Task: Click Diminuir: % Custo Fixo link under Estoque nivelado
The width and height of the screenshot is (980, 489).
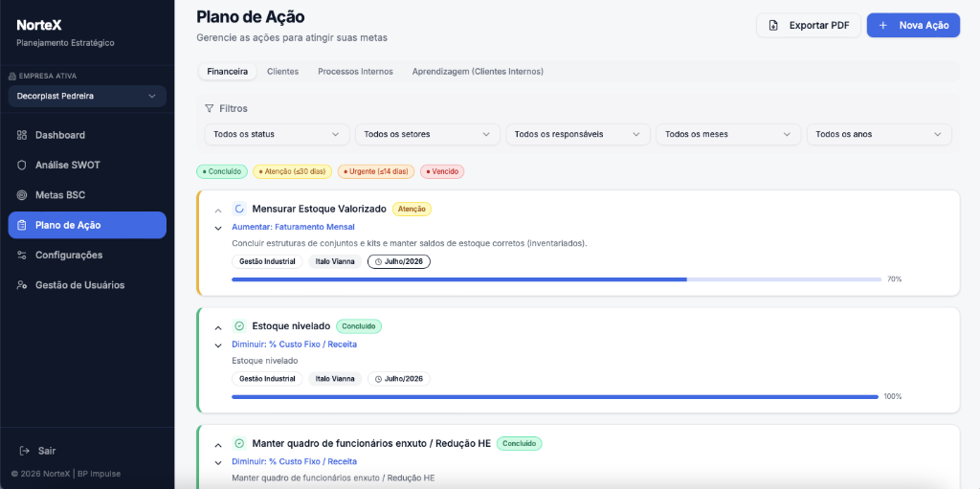Action: click(295, 344)
